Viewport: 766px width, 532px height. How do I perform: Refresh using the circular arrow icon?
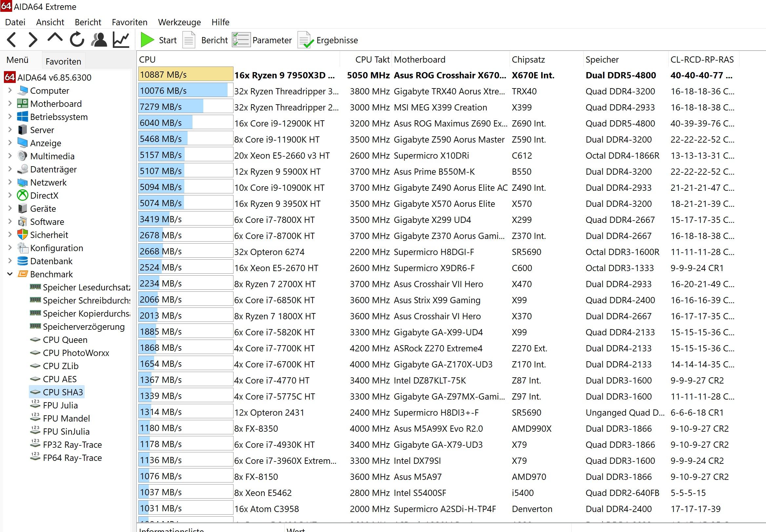(x=77, y=40)
